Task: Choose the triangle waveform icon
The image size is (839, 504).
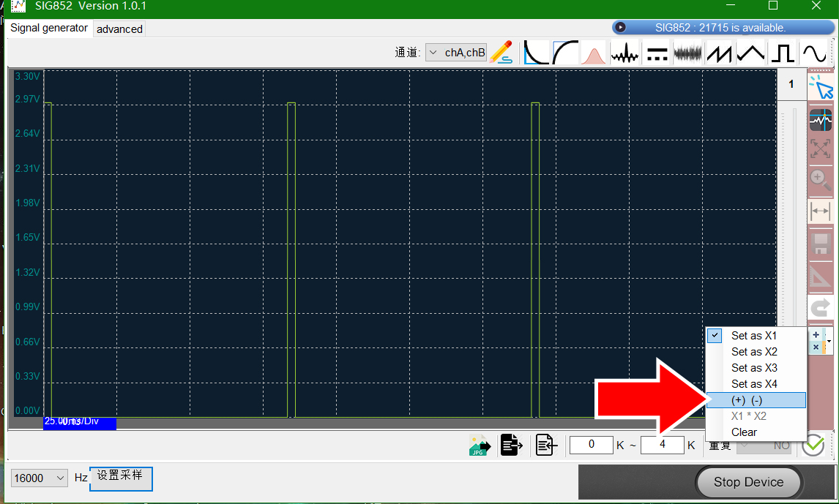Action: [750, 53]
